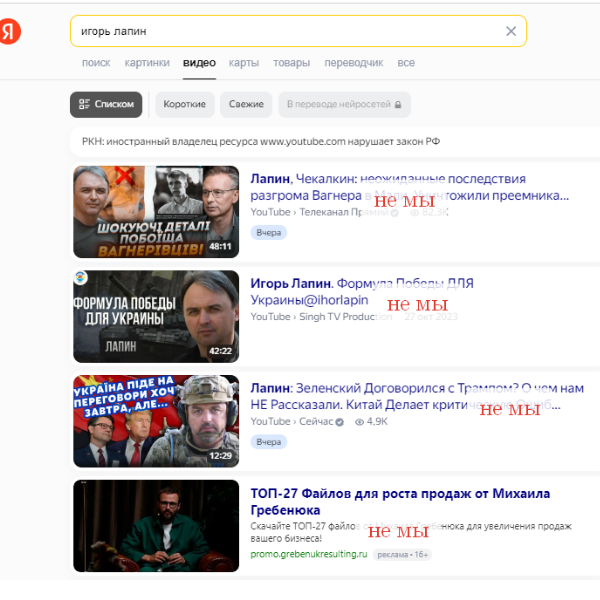This screenshot has width=600, height=600.
Task: Click the ad description 'Скачайте ТОП-27 файлов'
Action: pyautogui.click(x=411, y=532)
